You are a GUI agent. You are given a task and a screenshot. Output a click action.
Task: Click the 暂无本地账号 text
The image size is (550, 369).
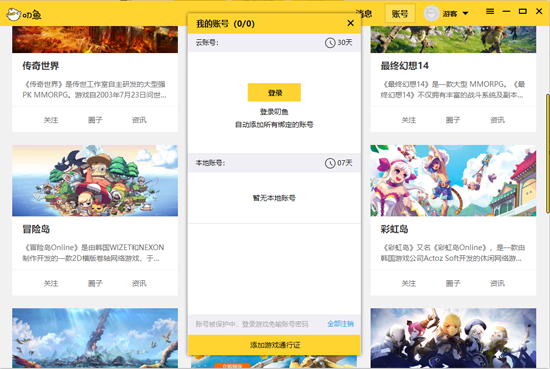pyautogui.click(x=274, y=198)
